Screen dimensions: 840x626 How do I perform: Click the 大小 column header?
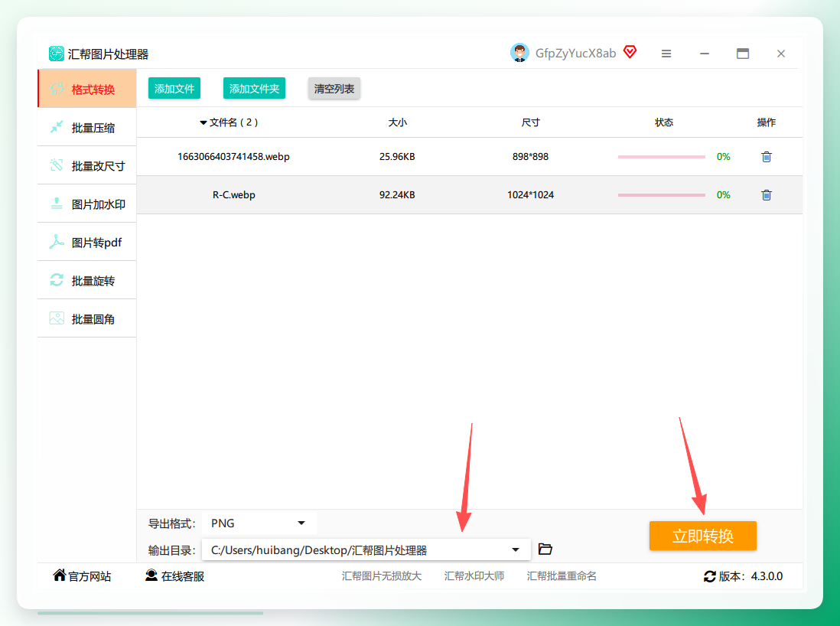(x=398, y=122)
